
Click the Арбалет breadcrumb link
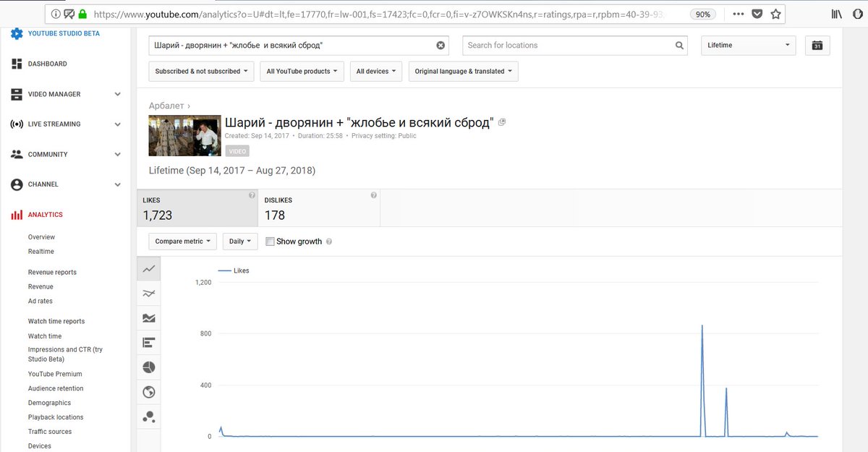tap(166, 106)
